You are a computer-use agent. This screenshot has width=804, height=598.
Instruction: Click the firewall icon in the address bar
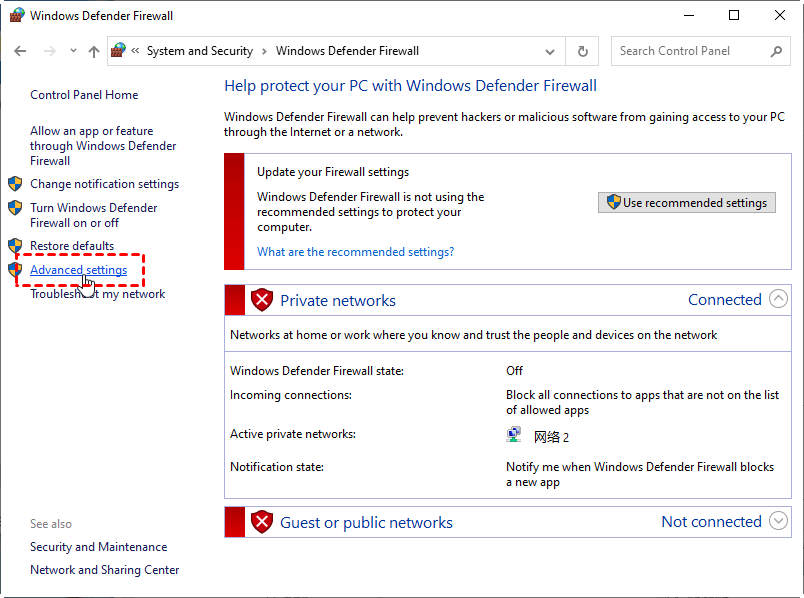tap(119, 51)
